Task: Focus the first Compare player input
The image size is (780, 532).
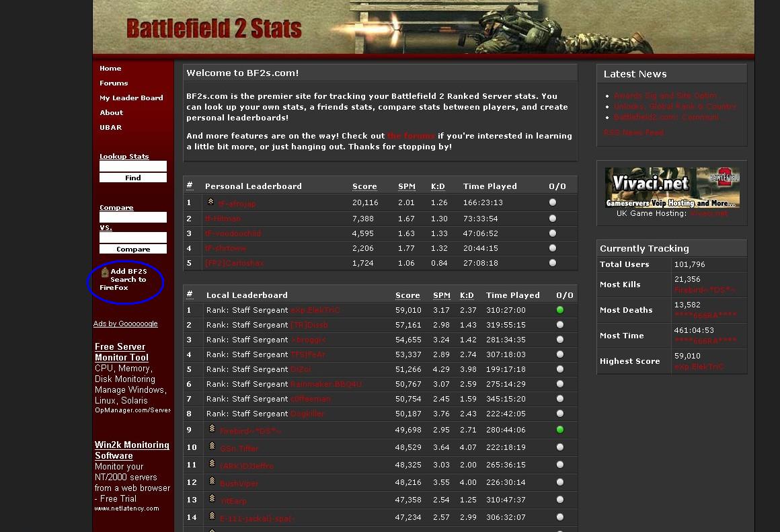Action: tap(133, 217)
